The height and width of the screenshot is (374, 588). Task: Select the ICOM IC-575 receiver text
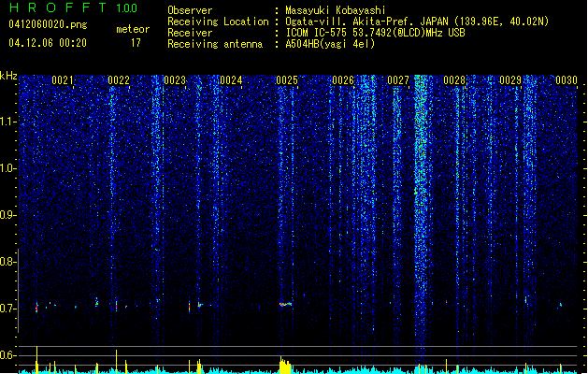pos(375,33)
